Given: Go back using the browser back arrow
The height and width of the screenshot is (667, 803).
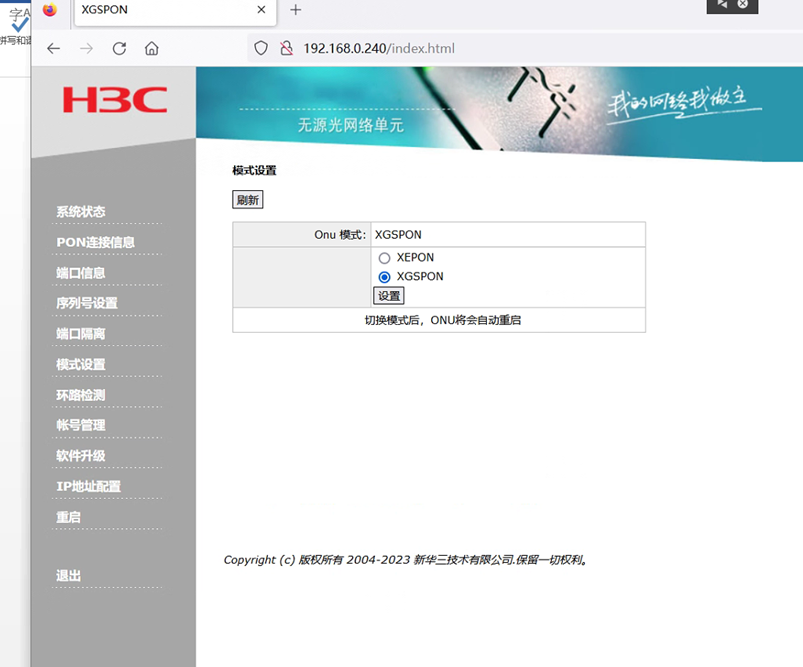Looking at the screenshot, I should coord(53,49).
